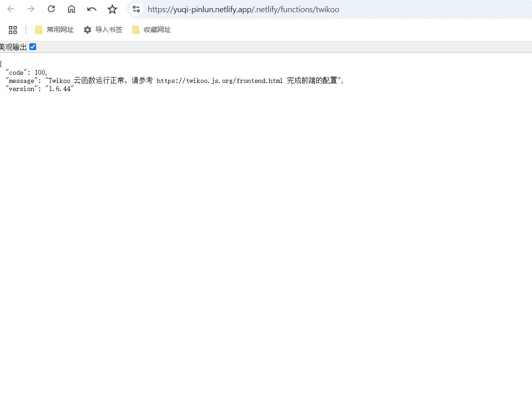Screen dimensions: 532x398
Task: Open the apps grid icon in bookmarks bar
Action: pyautogui.click(x=13, y=30)
